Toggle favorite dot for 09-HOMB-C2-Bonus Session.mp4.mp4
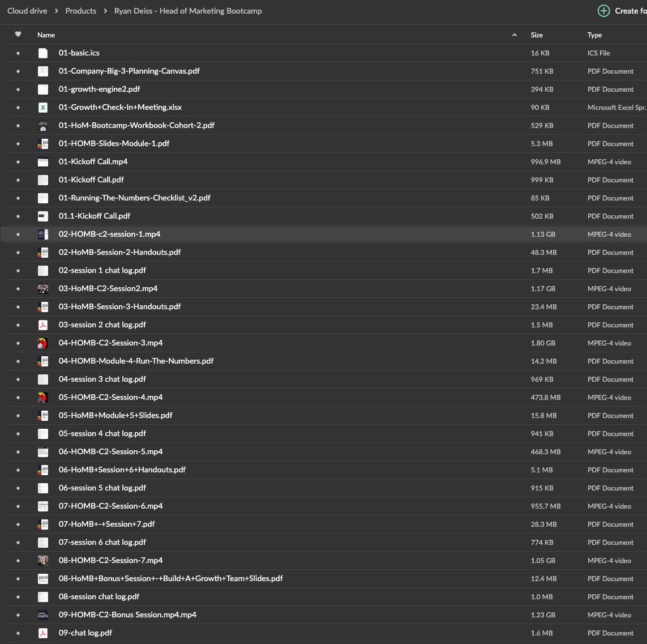The height and width of the screenshot is (644, 647). (18, 615)
